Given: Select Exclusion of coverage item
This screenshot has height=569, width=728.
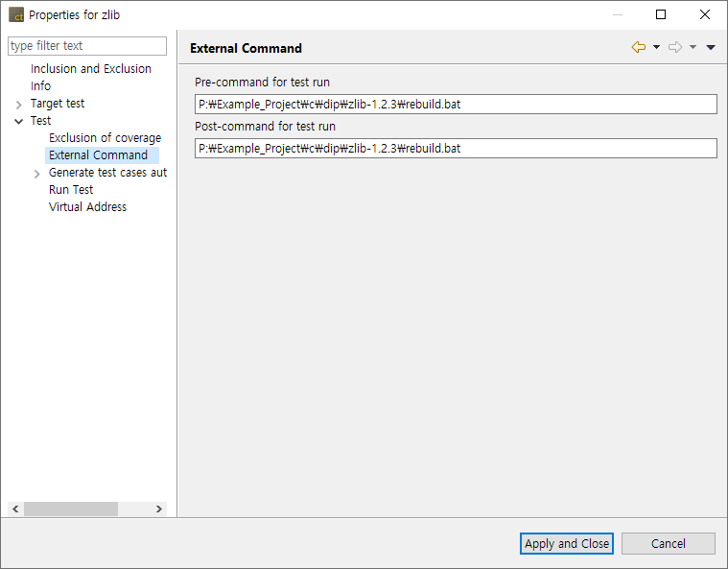Looking at the screenshot, I should 105,138.
